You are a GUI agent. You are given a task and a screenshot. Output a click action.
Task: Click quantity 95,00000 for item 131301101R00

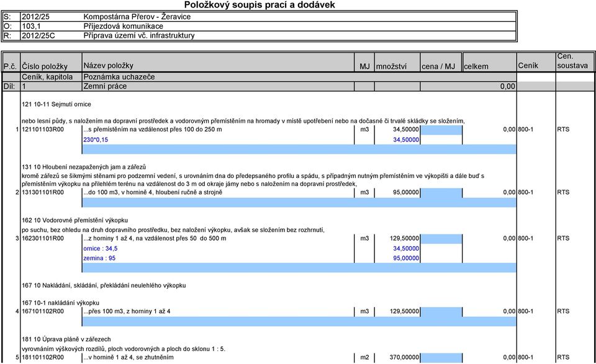click(405, 192)
